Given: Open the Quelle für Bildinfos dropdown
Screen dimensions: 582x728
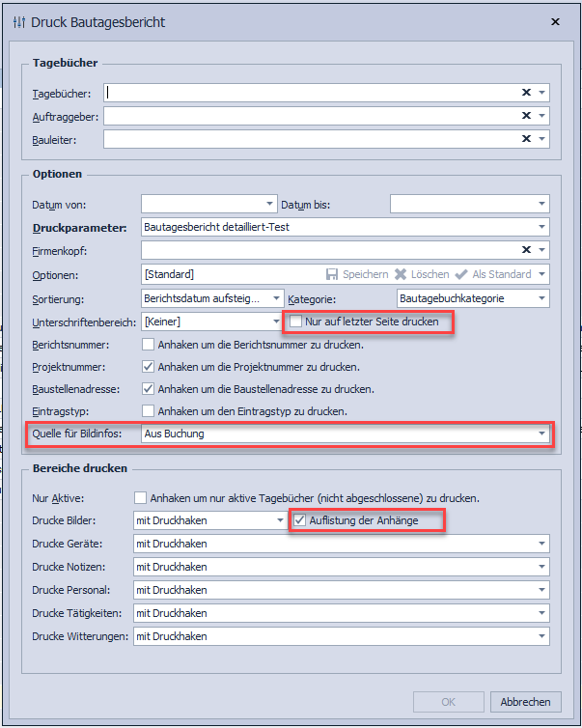Looking at the screenshot, I should [x=541, y=434].
